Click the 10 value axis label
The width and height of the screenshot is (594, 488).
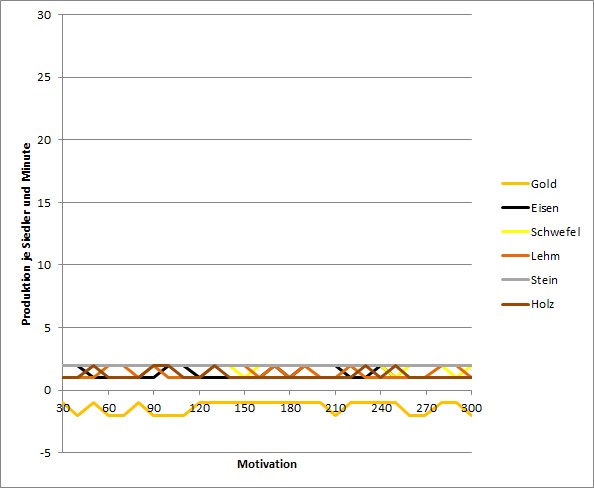pyautogui.click(x=44, y=265)
